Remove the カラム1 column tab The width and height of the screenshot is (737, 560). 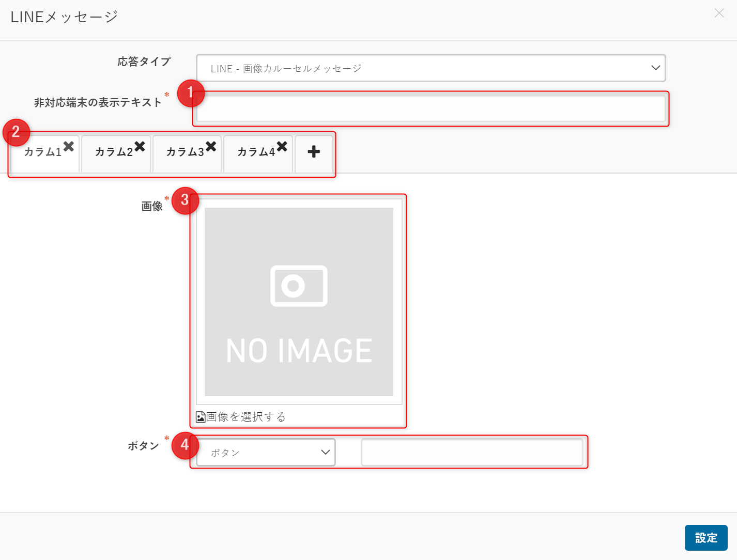pyautogui.click(x=69, y=147)
